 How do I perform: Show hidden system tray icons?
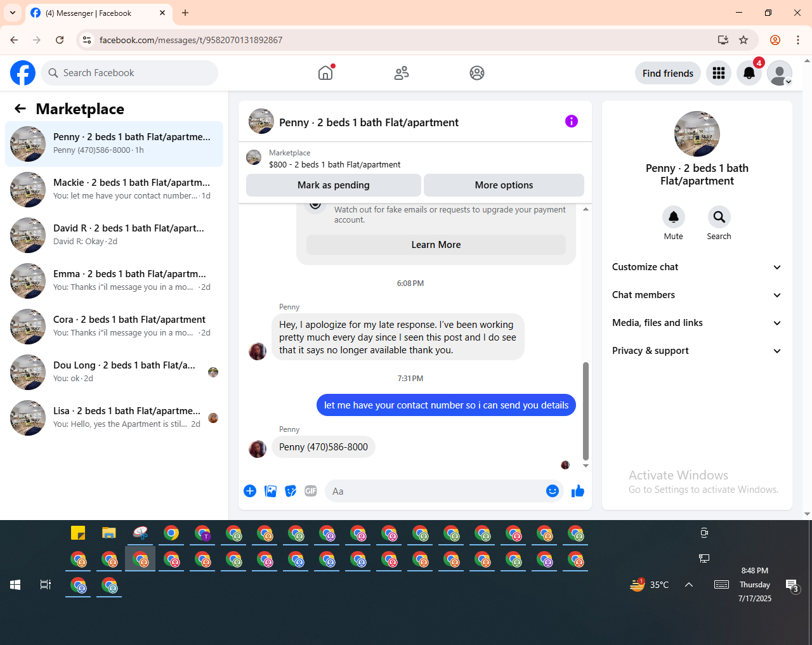689,585
